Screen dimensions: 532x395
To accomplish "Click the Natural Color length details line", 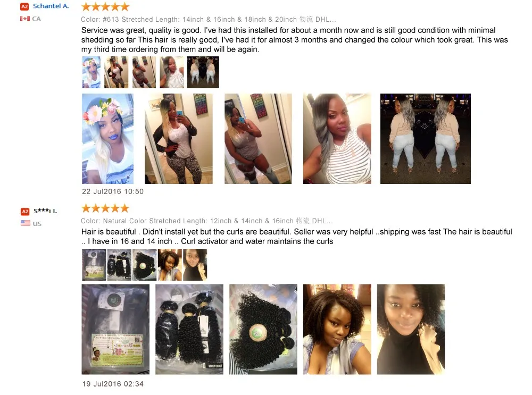I will coord(206,221).
